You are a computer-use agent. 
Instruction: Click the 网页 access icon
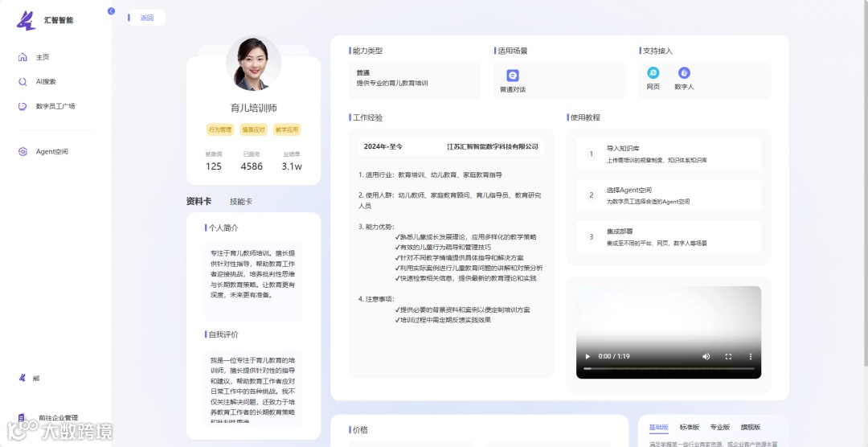click(653, 72)
